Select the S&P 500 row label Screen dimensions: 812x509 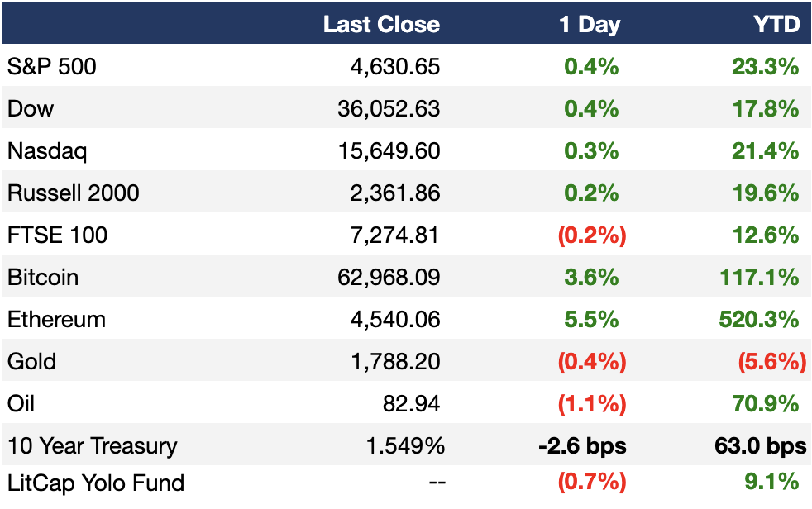click(x=52, y=67)
